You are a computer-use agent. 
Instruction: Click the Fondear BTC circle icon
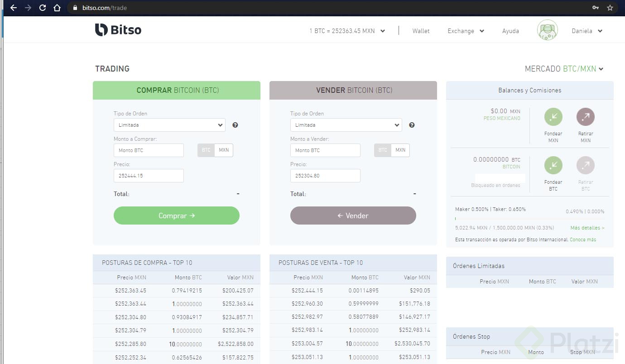pos(553,165)
